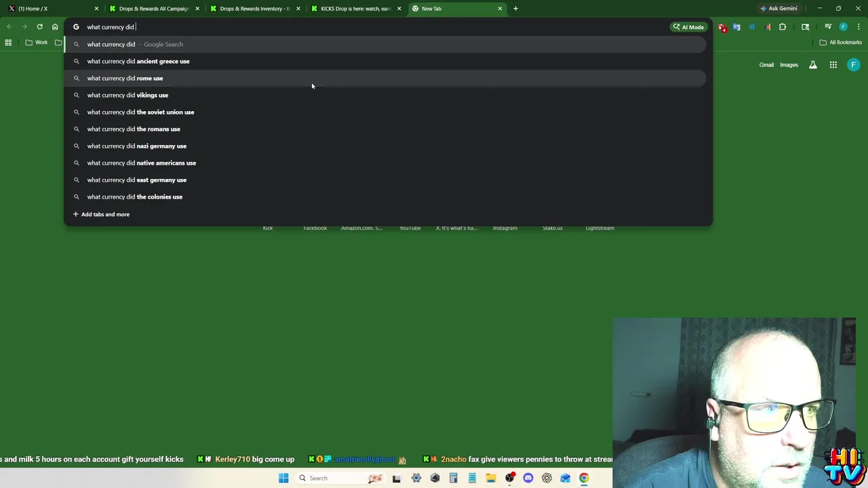Open Notepad from the taskbar
Viewport: 868px width, 488px height.
472,478
